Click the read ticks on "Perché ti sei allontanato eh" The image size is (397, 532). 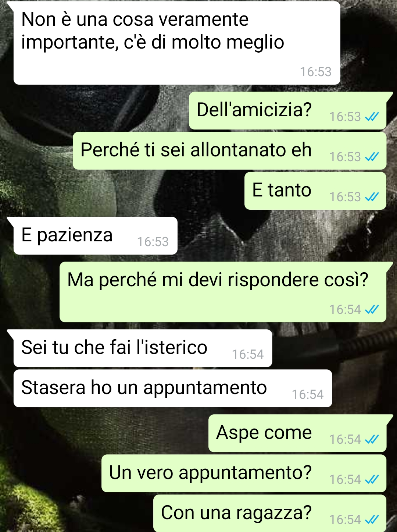tap(372, 157)
